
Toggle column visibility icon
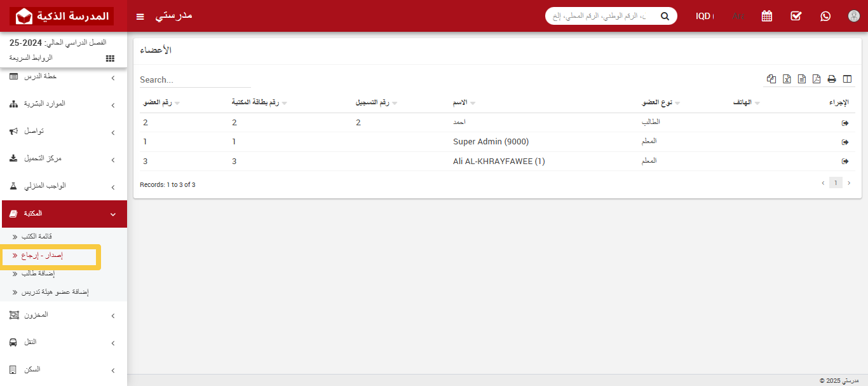click(x=847, y=79)
